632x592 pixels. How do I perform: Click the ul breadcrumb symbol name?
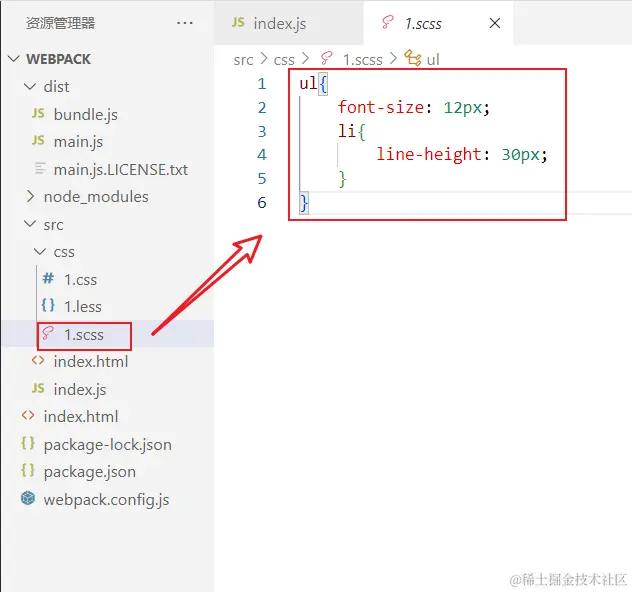[x=433, y=60]
